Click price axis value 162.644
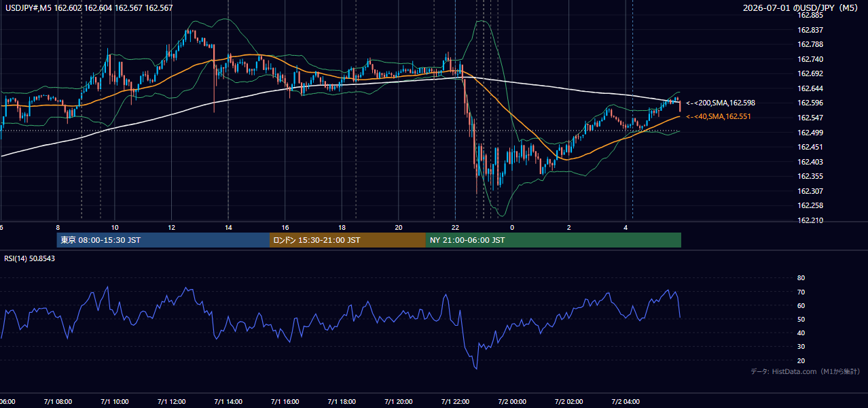This screenshot has height=408, width=868. click(810, 88)
